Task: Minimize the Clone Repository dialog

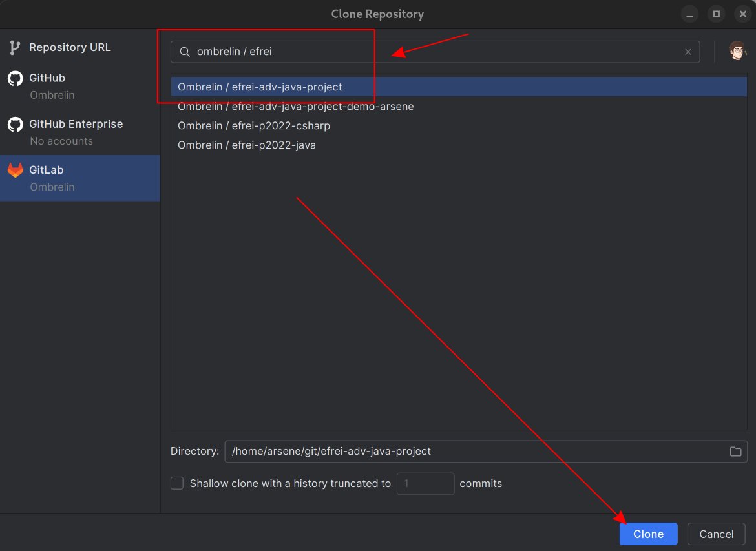Action: (x=690, y=14)
